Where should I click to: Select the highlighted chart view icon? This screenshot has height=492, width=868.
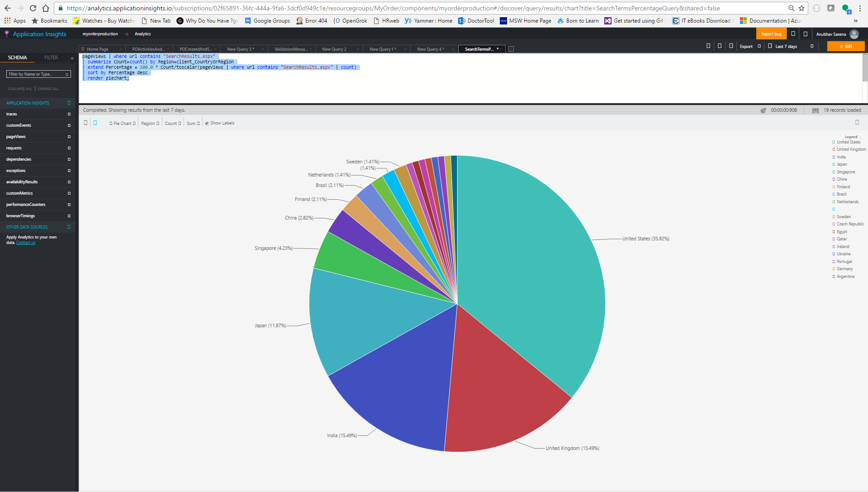(95, 123)
